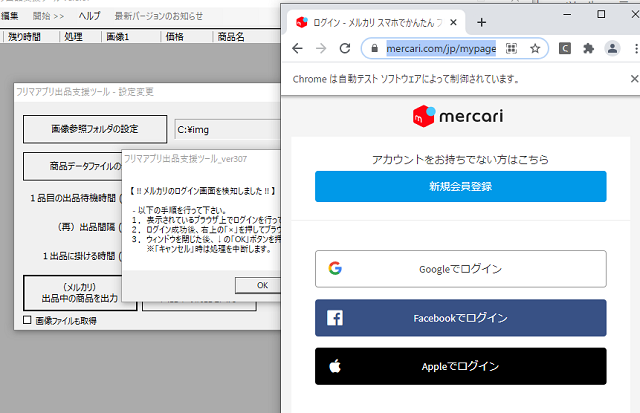Viewport: 640px width, 413px height.
Task: Open the 編集 menu
Action: pos(10,16)
